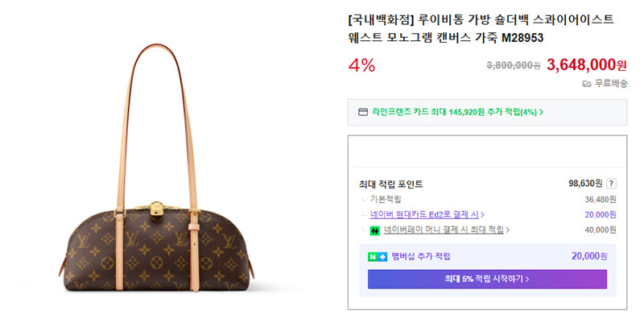Click the 최대 적립 포인트 heading
Viewport: 644px width, 315px height.
point(390,184)
